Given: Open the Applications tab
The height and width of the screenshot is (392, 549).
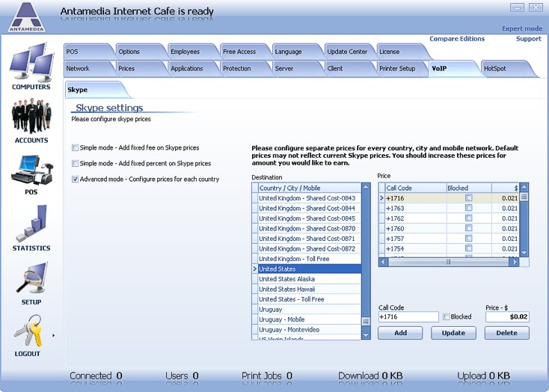Looking at the screenshot, I should pyautogui.click(x=192, y=69).
